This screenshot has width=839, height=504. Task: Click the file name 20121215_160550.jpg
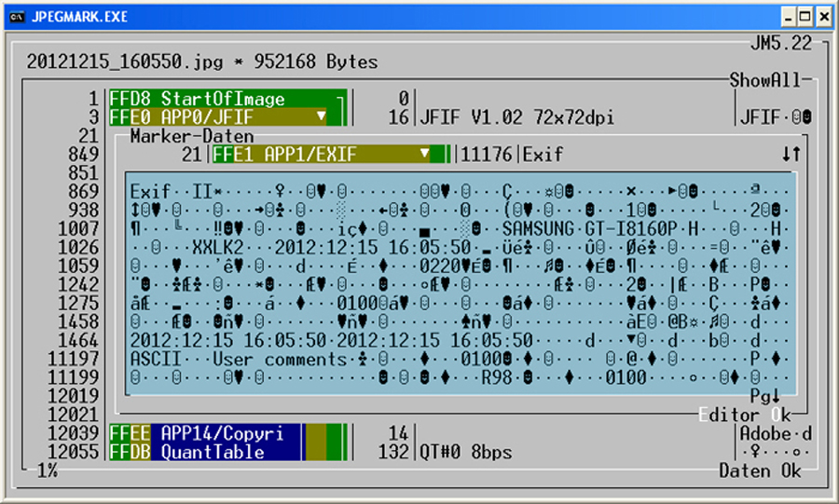[125, 62]
